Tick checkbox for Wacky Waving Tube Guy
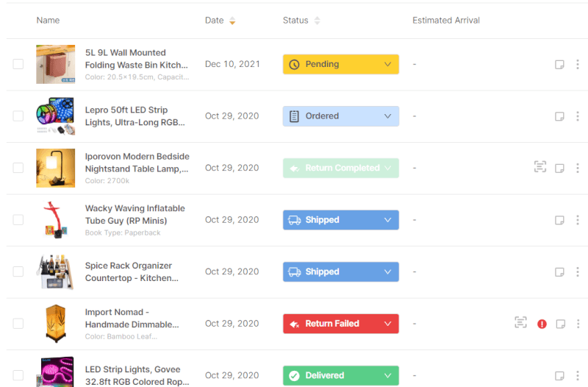The image size is (588, 387). (x=18, y=219)
